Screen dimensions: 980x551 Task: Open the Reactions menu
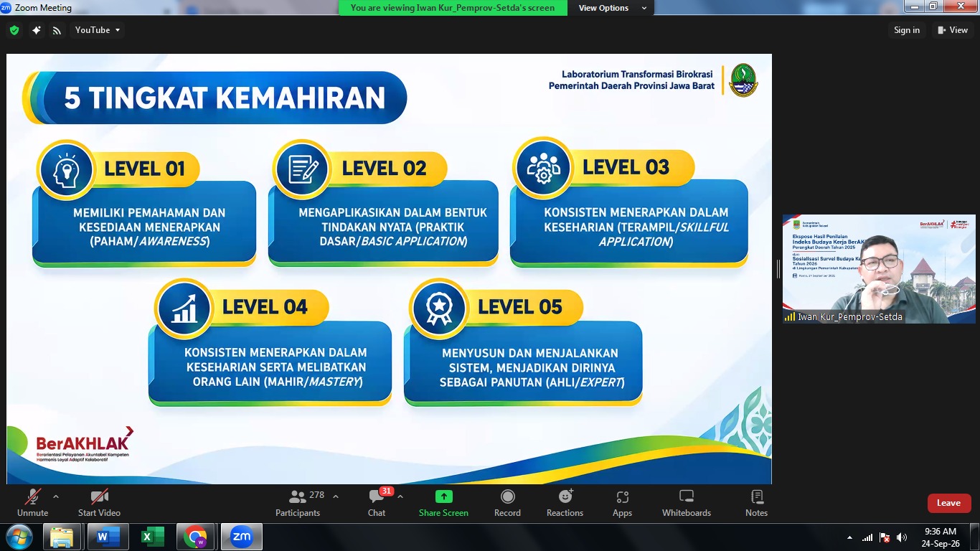(565, 503)
